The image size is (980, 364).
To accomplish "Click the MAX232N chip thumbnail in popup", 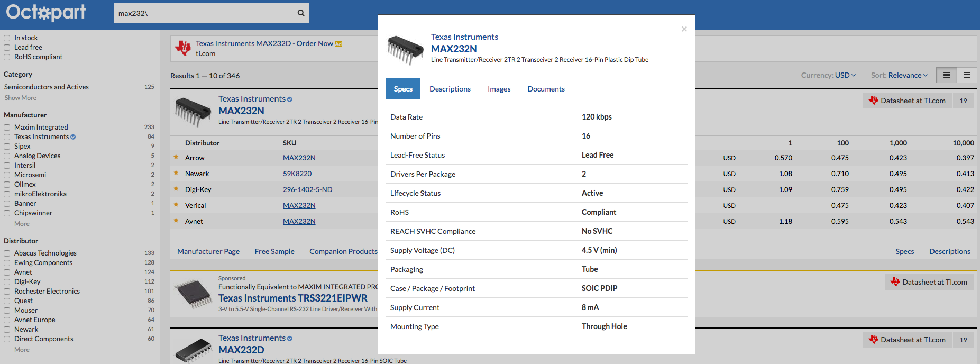I will click(x=406, y=50).
